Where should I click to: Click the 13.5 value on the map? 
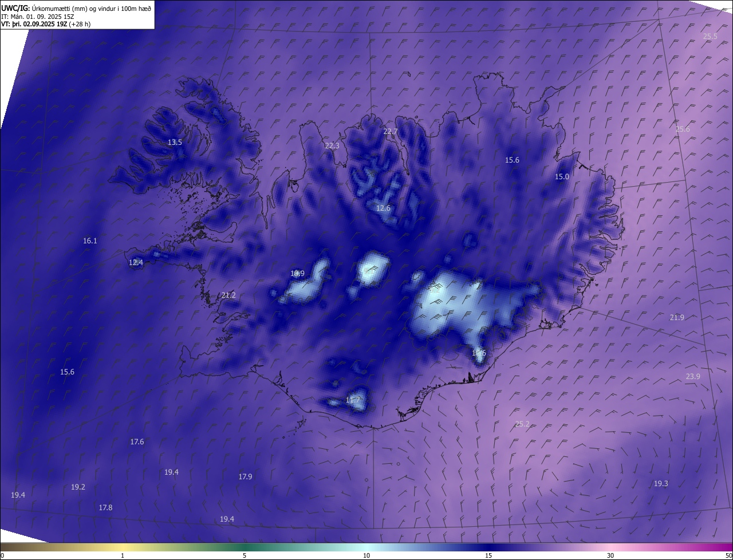coord(175,142)
